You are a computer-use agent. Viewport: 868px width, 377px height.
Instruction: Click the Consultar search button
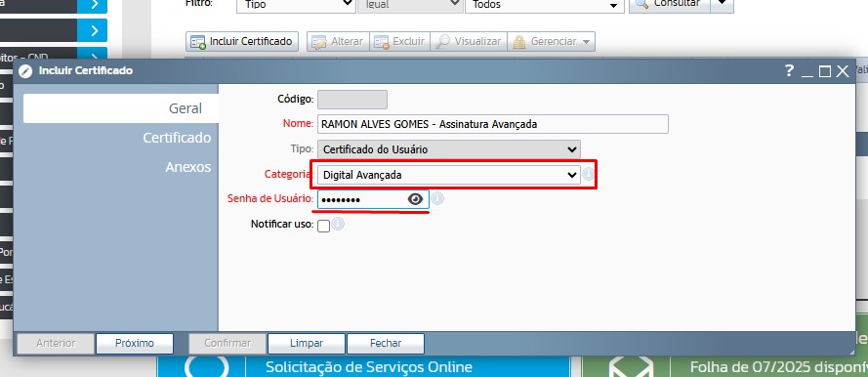pyautogui.click(x=669, y=5)
